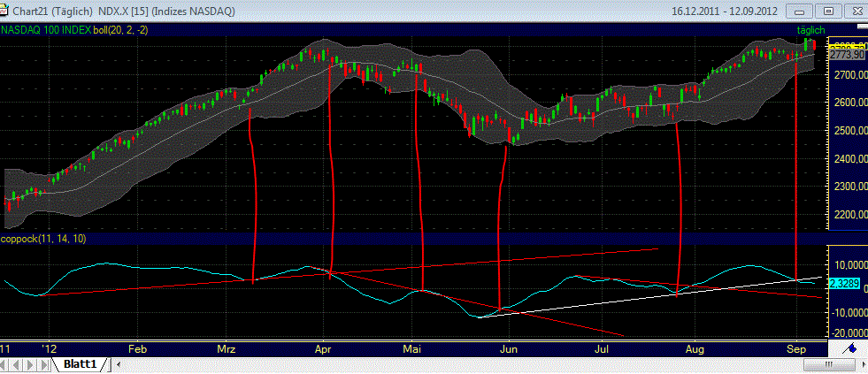Click the '12 year label on time axis

50,349
